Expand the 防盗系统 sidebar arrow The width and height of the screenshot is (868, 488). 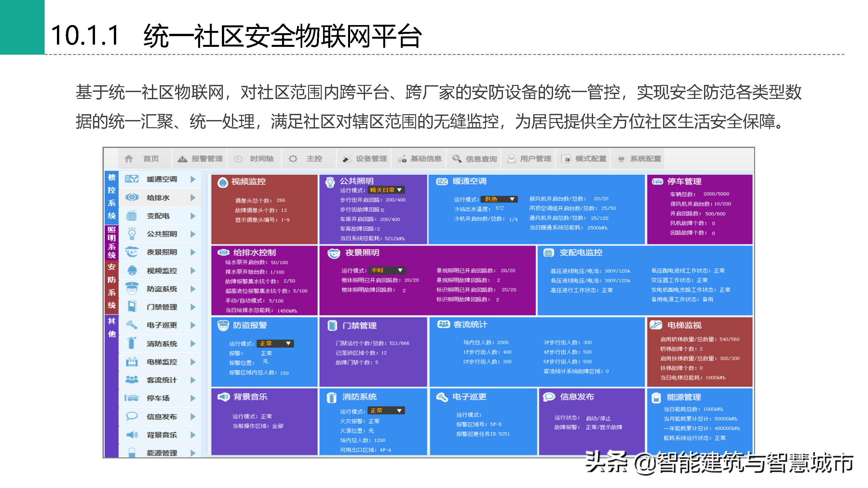193,289
